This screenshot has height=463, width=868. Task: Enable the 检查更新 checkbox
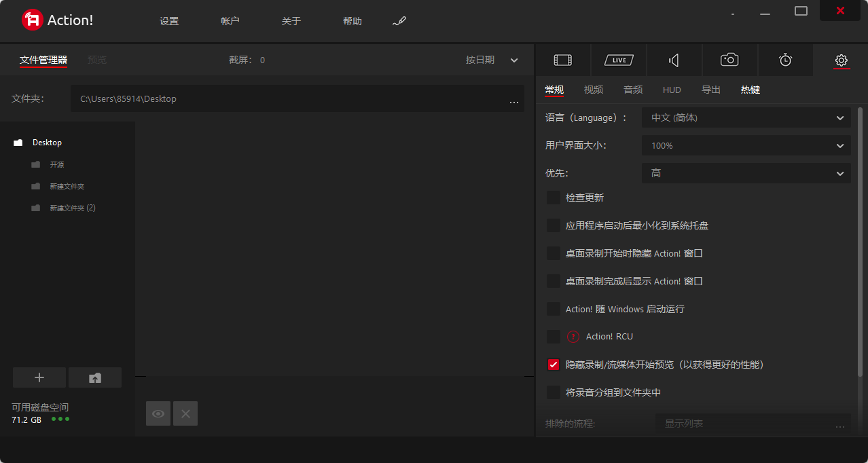pyautogui.click(x=553, y=197)
